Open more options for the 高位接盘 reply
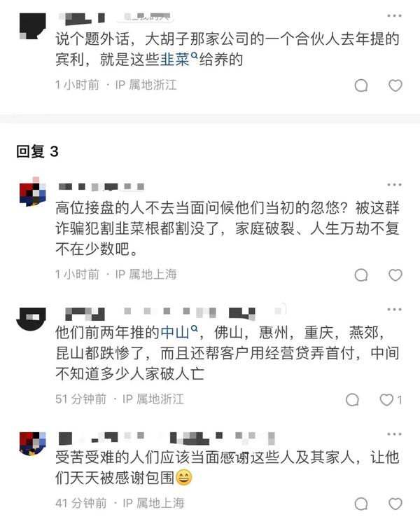This screenshot has height=531, width=420. 394,184
